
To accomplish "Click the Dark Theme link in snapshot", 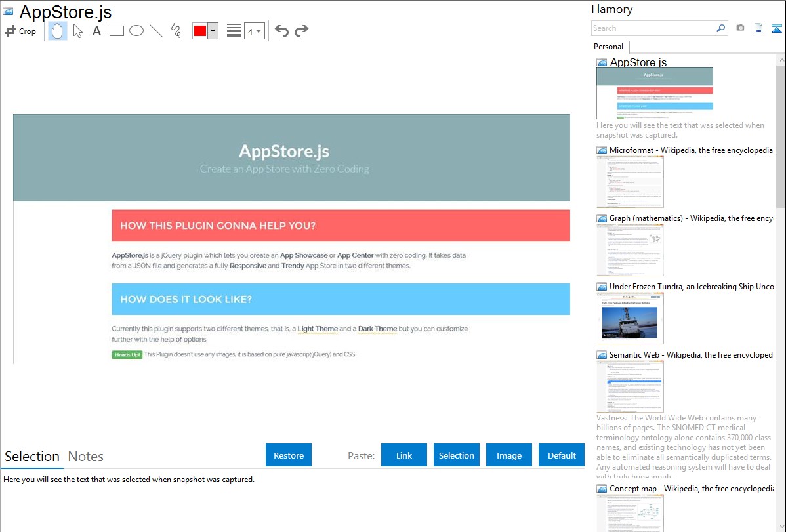I will click(x=377, y=329).
